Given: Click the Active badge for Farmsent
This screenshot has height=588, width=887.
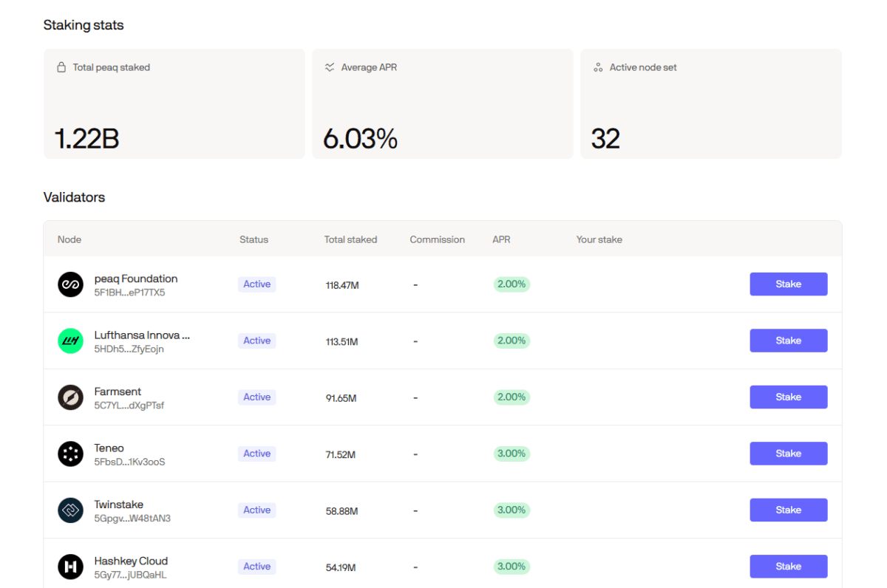Looking at the screenshot, I should click(257, 397).
